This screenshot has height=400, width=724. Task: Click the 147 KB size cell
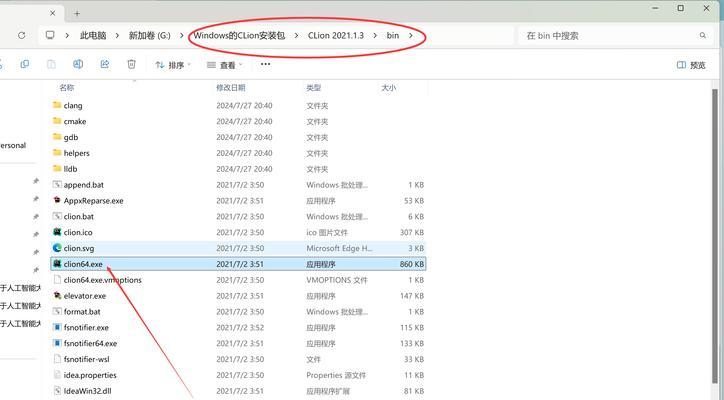pyautogui.click(x=412, y=296)
